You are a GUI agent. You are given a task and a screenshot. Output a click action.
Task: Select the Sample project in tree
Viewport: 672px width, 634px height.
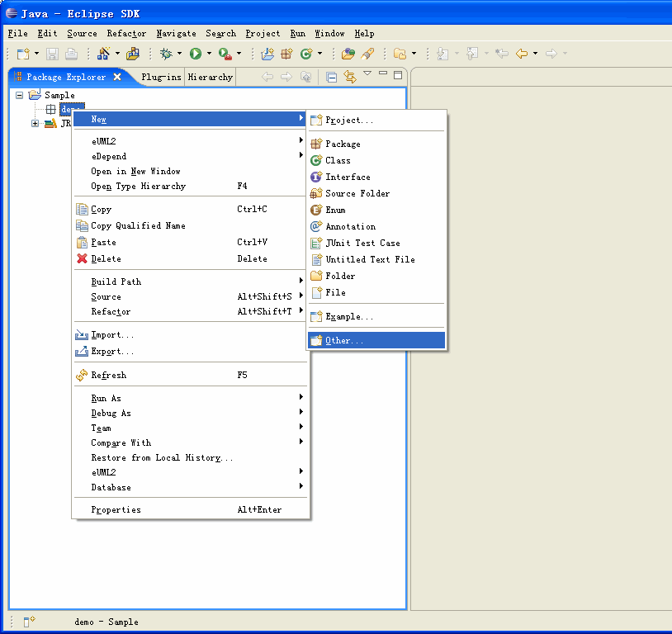[59, 95]
